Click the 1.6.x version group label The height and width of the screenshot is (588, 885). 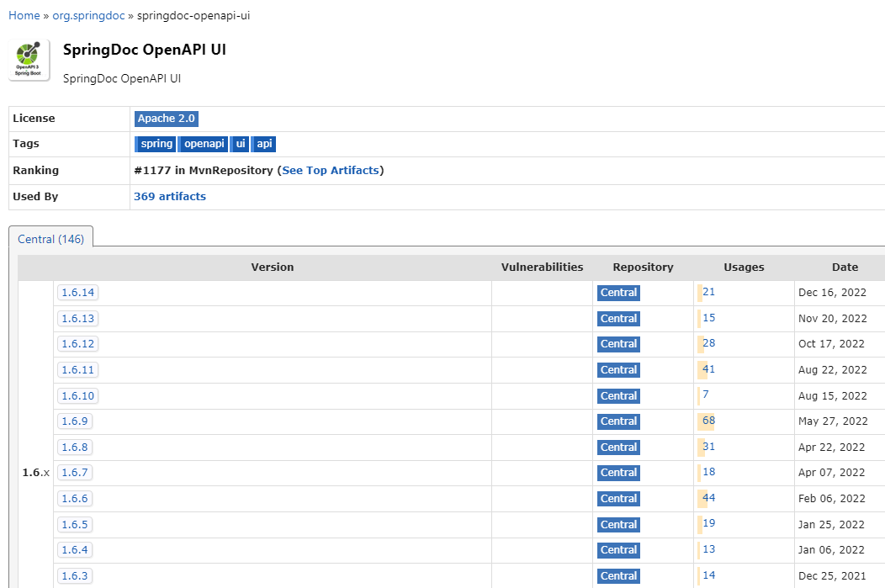pyautogui.click(x=35, y=473)
